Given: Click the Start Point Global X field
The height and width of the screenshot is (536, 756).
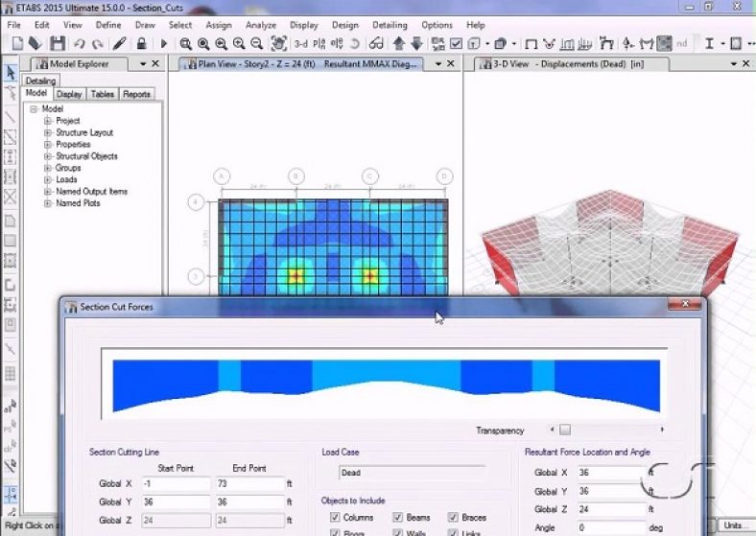Looking at the screenshot, I should click(x=176, y=483).
